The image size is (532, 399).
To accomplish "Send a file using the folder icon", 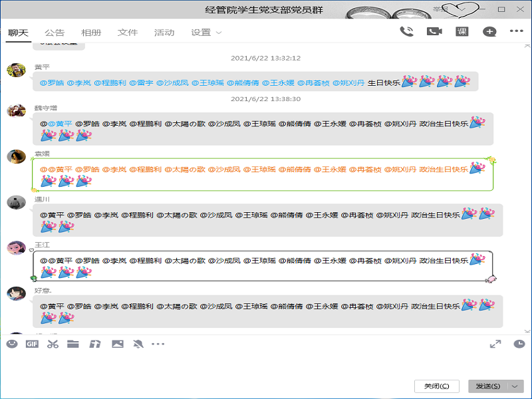I will pos(73,344).
